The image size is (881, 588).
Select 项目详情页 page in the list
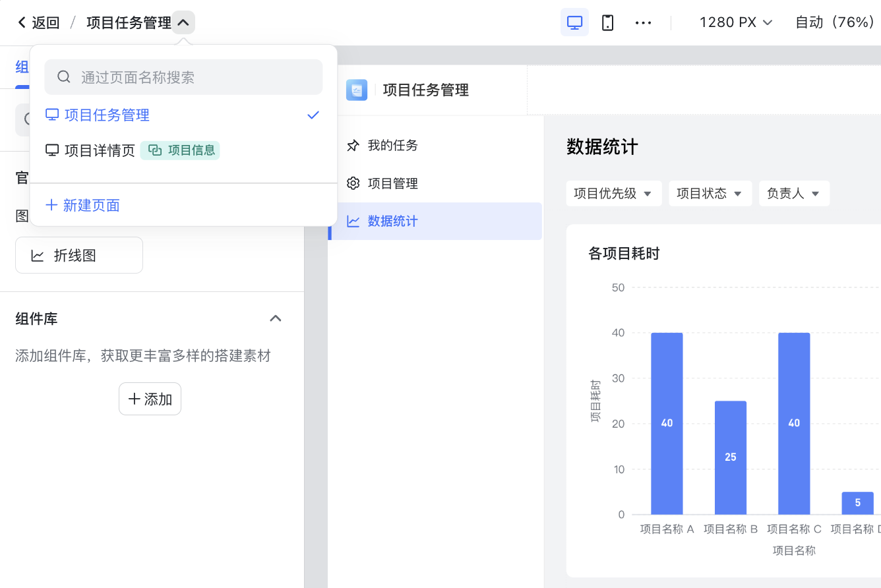(x=183, y=150)
